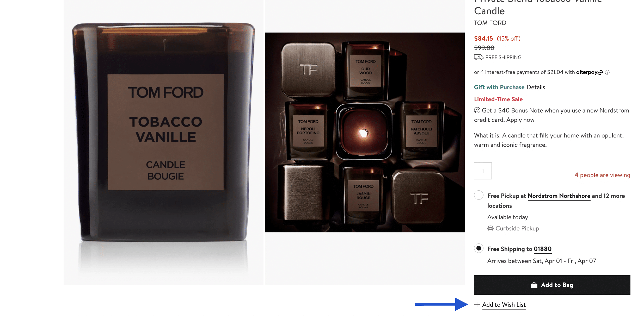Click Add to Wish List link
This screenshot has width=644, height=332.
click(x=504, y=305)
